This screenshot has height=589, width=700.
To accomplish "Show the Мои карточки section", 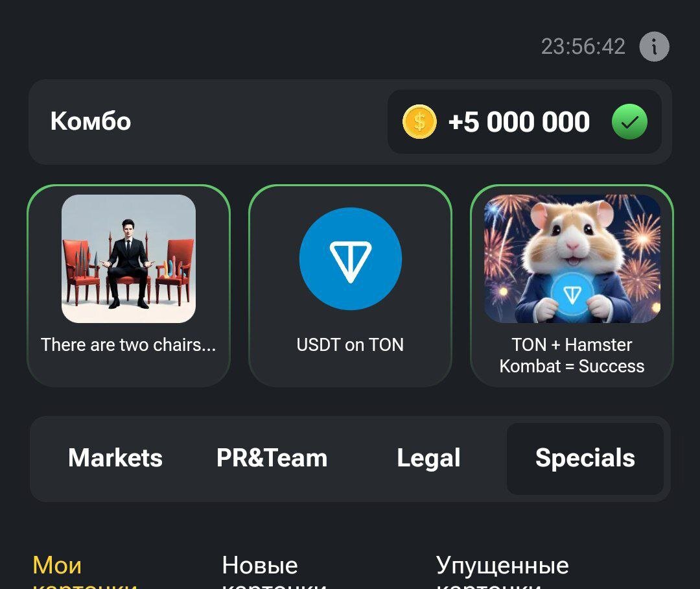I will 85,571.
